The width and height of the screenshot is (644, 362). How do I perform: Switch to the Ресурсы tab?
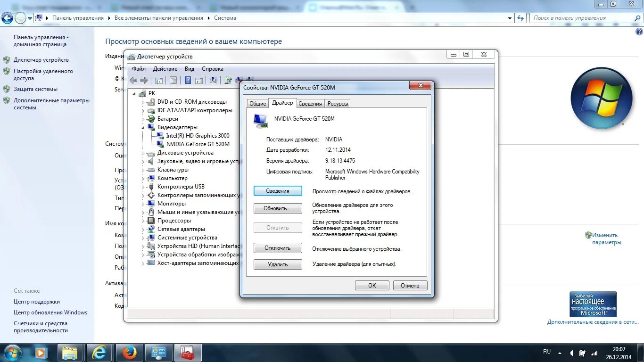point(338,104)
